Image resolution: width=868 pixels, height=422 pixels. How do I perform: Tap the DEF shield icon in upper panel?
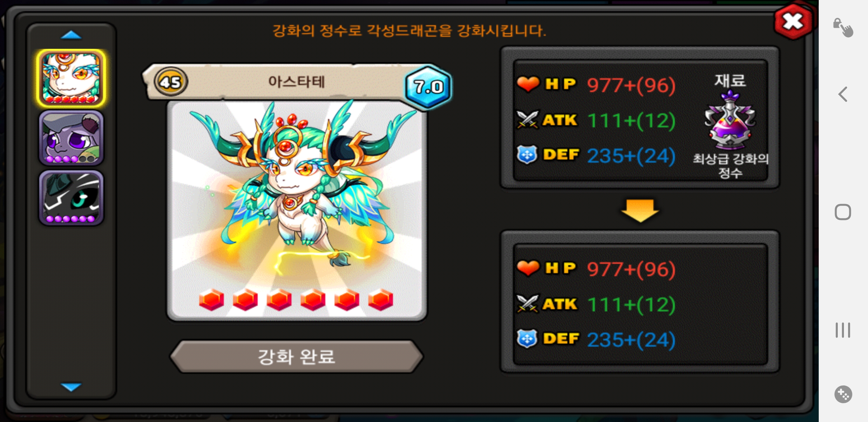click(x=527, y=155)
